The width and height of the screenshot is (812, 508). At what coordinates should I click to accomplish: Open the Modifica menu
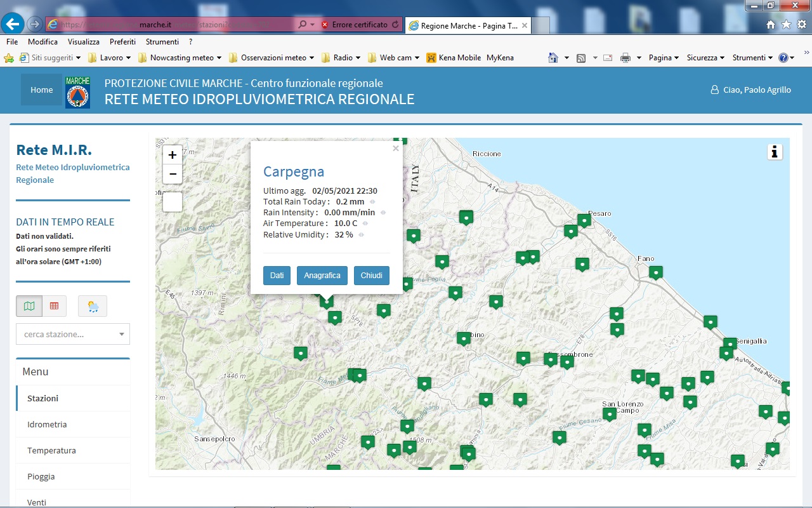coord(43,42)
